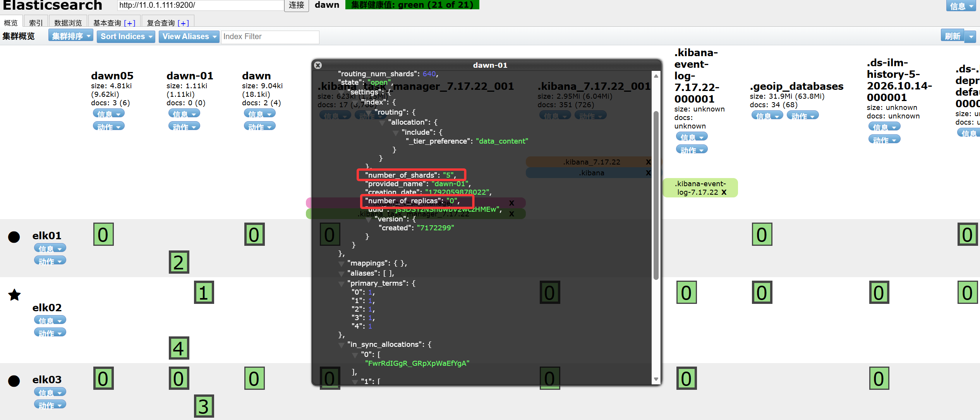Viewport: 980px width, 420px height.
Task: Click the Index Filter input field
Action: (270, 37)
